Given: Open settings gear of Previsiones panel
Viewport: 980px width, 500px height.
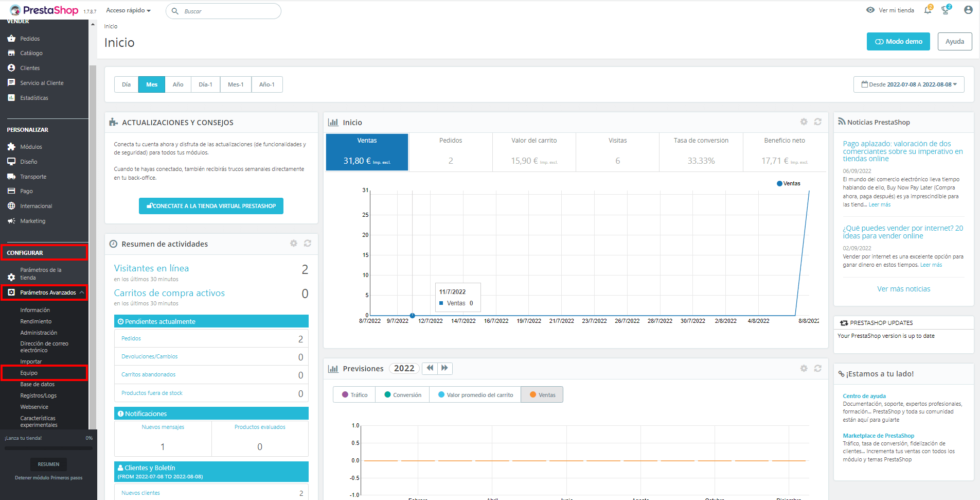Looking at the screenshot, I should coord(804,368).
